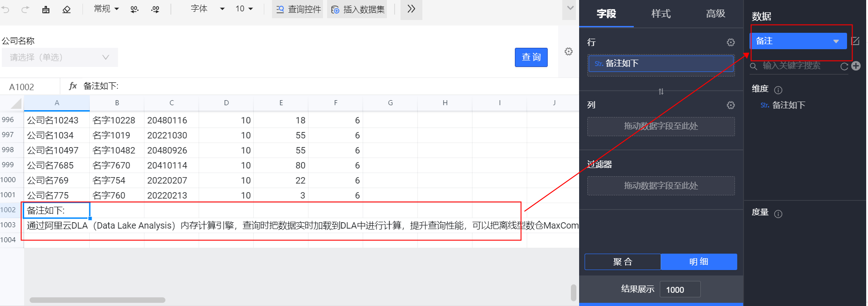The height and width of the screenshot is (306, 868).
Task: Click the blue 查询 button
Action: (x=531, y=57)
